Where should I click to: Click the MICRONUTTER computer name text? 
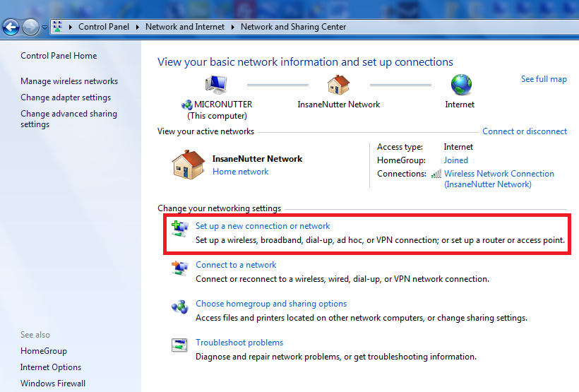click(x=223, y=105)
